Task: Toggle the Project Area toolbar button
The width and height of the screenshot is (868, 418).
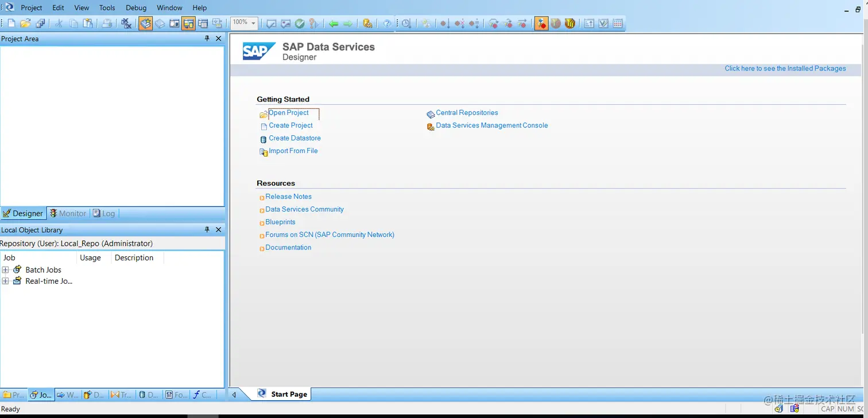Action: [188, 24]
